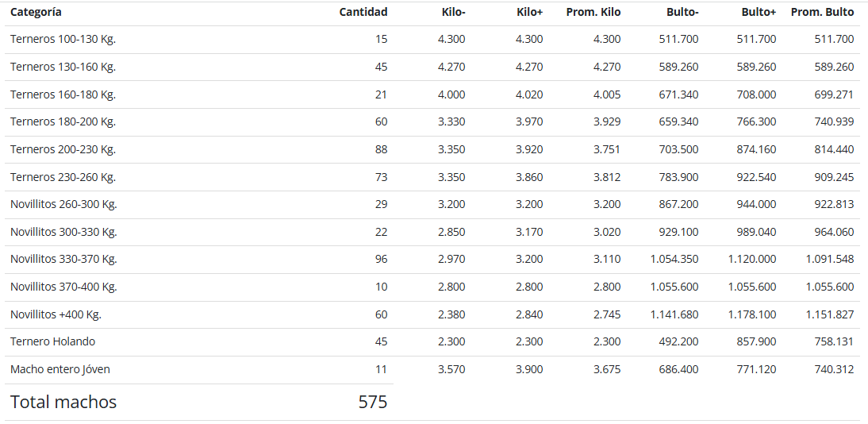Click the Bulto- column header
This screenshot has width=868, height=424.
(682, 12)
